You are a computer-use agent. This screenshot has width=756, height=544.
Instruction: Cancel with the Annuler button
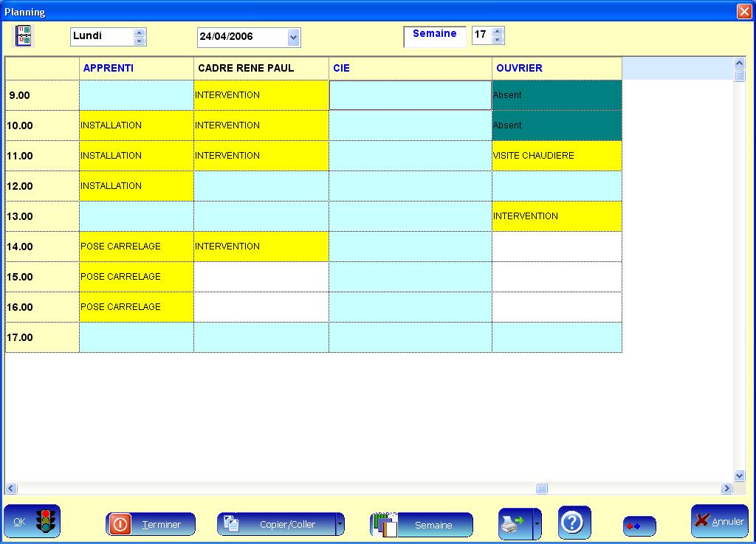click(719, 522)
